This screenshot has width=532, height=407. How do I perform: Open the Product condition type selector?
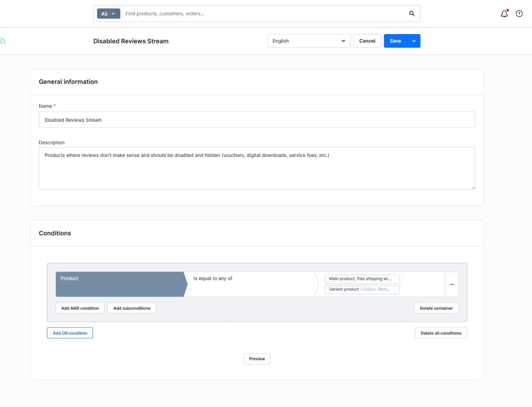[120, 284]
